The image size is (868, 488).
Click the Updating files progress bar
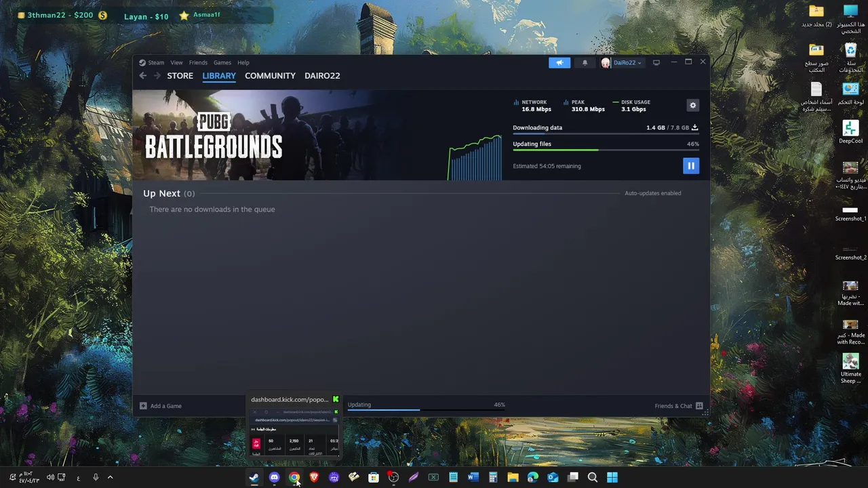pos(606,150)
